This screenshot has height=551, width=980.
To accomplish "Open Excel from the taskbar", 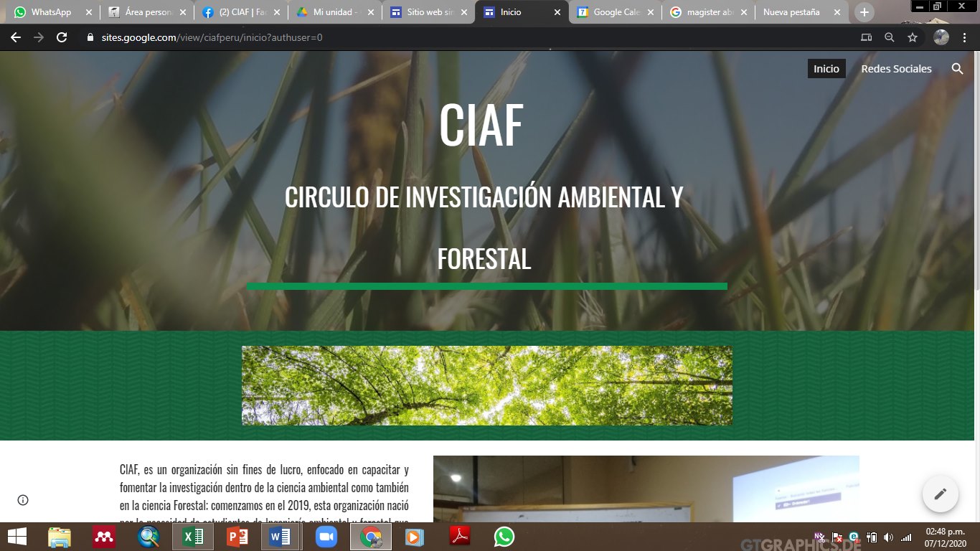I will 193,537.
